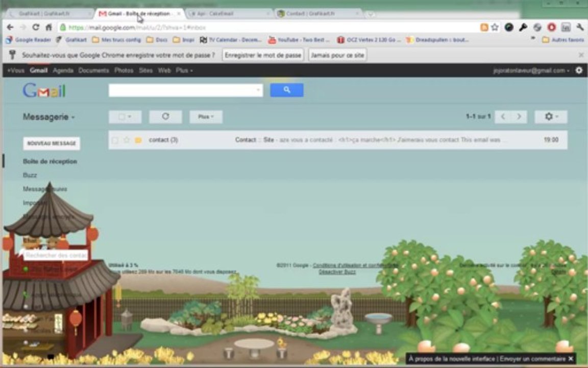Switch to the Contact | Grafikart.fr tab
This screenshot has width=588, height=368.
[318, 13]
